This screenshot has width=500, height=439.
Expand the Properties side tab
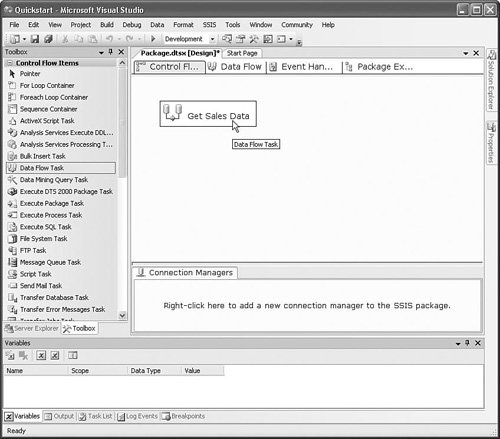pyautogui.click(x=491, y=142)
